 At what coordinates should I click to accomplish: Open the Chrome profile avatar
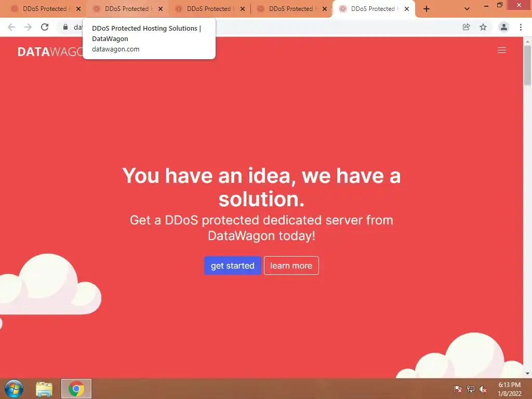(x=504, y=27)
